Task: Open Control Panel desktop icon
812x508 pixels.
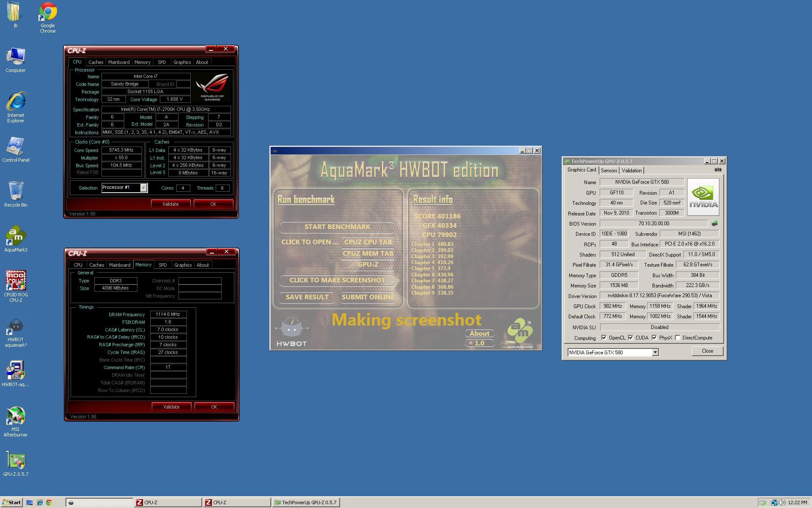Action: click(x=15, y=149)
